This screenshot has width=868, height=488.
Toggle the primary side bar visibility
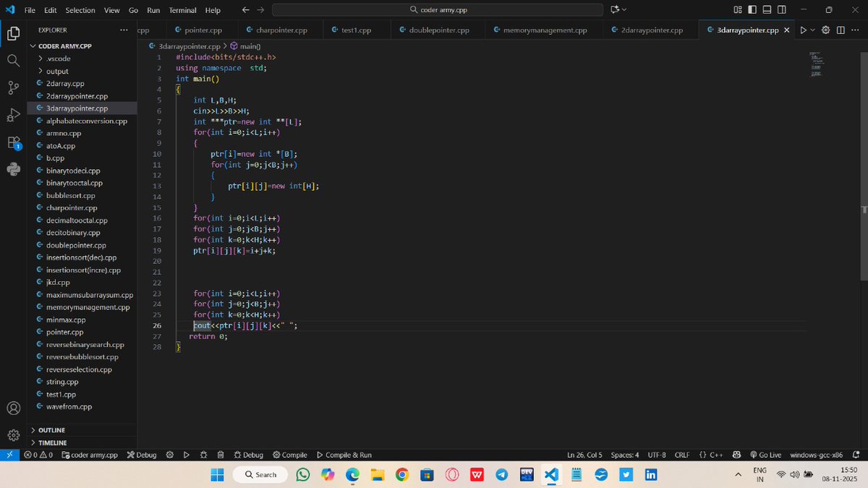pos(753,10)
